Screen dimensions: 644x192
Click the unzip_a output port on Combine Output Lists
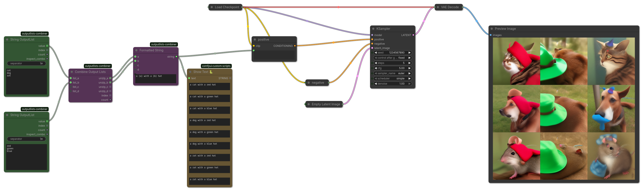pos(110,78)
